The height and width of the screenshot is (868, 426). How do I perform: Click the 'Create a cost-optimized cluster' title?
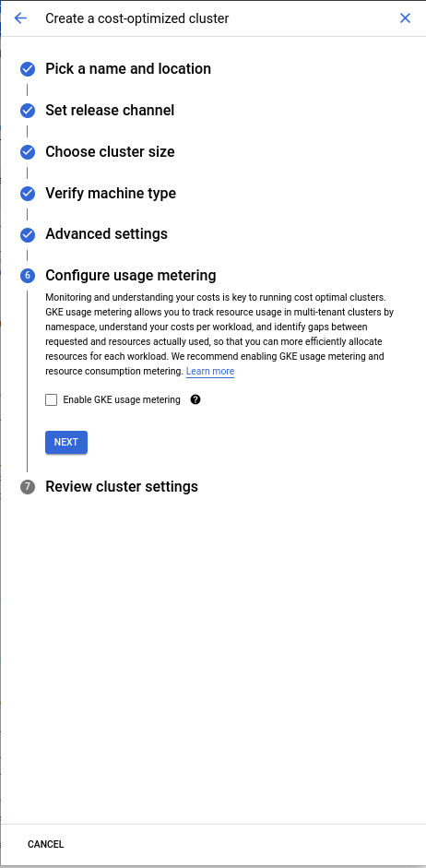[137, 18]
